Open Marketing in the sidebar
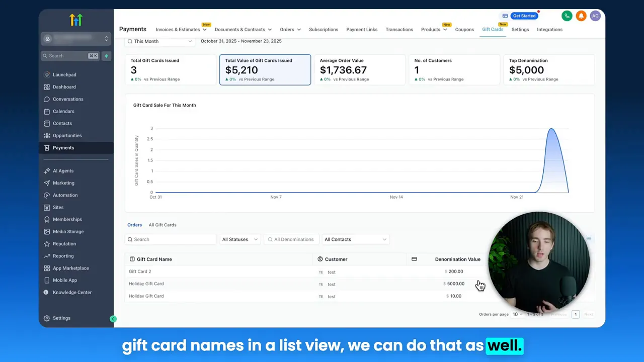The width and height of the screenshot is (644, 362). click(63, 183)
